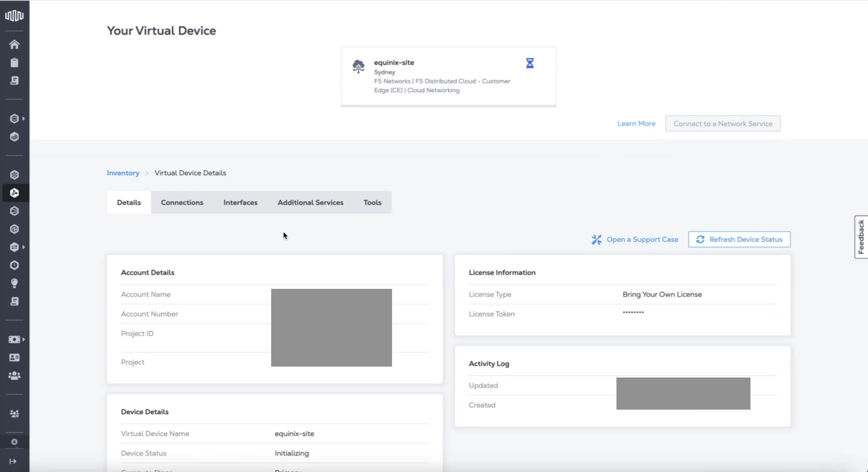The image size is (868, 472).
Task: Click the globe hexagon icon in the sidebar
Action: 14,229
